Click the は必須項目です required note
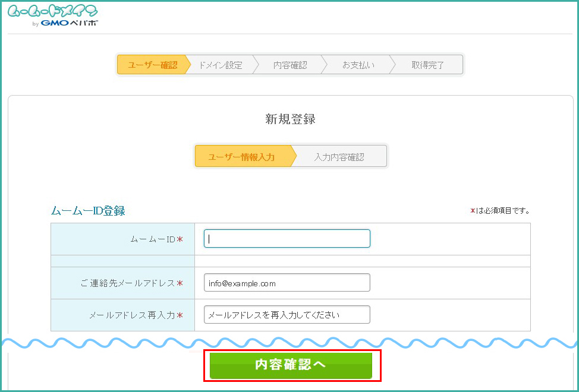This screenshot has height=392, width=579. point(502,211)
